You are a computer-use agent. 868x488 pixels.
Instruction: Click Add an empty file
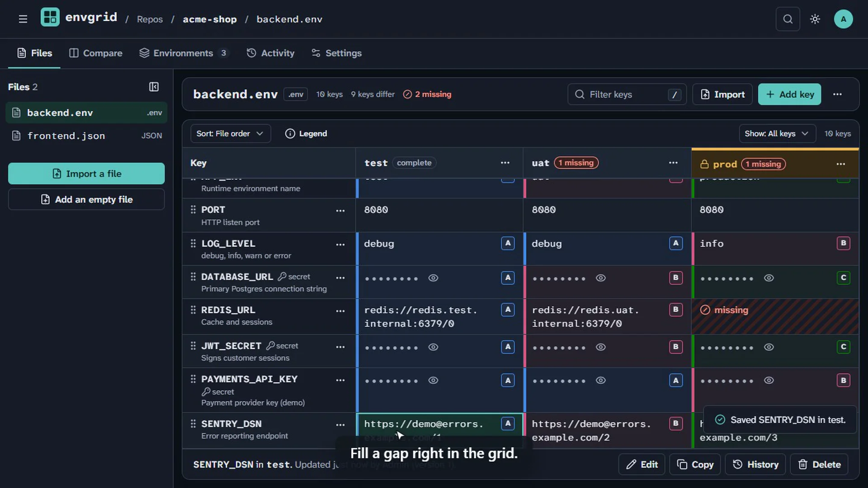[x=86, y=199]
